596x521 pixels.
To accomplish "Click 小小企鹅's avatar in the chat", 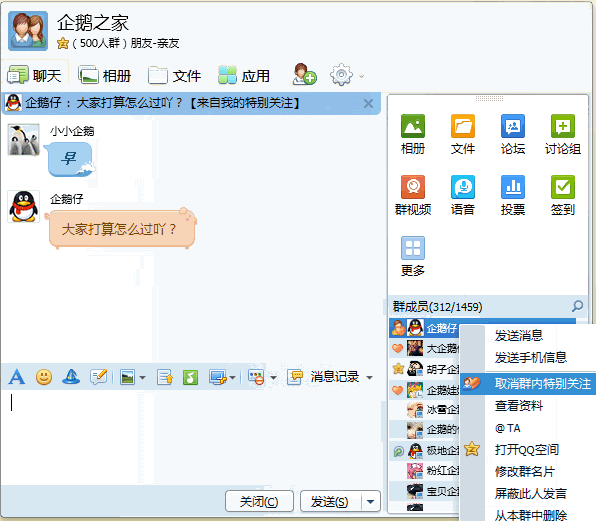I will point(24,139).
